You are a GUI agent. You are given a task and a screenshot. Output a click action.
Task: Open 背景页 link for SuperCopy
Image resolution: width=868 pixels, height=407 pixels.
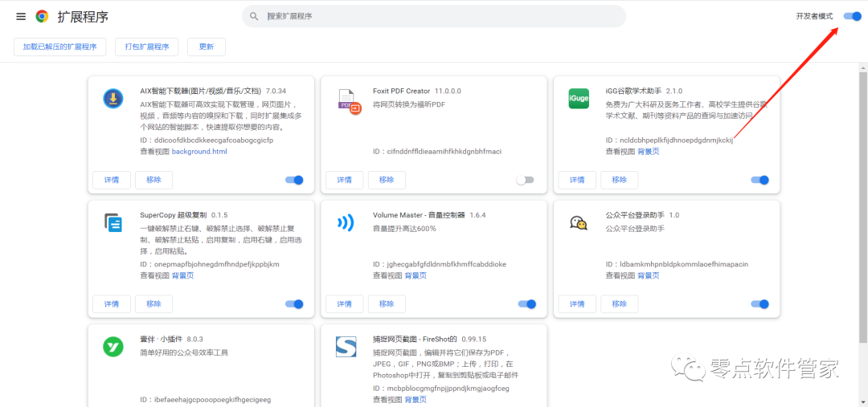pyautogui.click(x=182, y=275)
